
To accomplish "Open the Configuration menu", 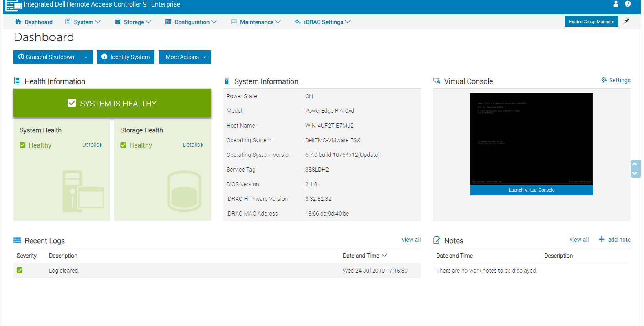I will tap(191, 22).
